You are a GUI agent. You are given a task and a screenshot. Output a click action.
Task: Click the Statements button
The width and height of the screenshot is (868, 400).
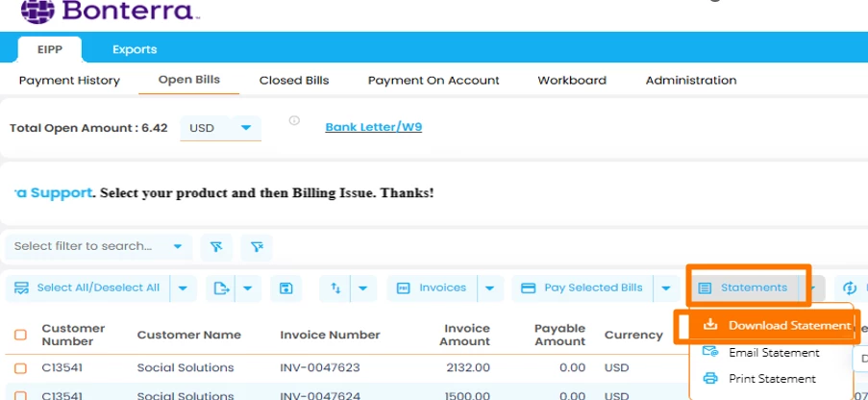746,288
